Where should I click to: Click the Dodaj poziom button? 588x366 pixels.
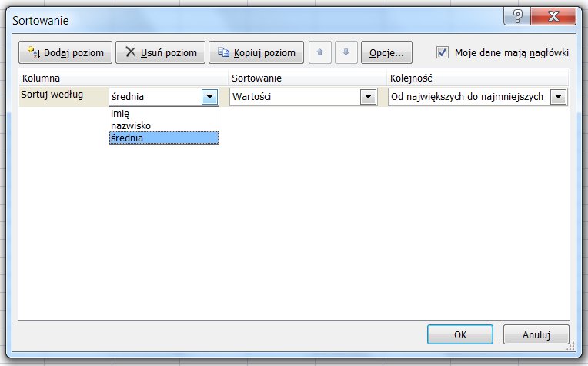pos(66,52)
